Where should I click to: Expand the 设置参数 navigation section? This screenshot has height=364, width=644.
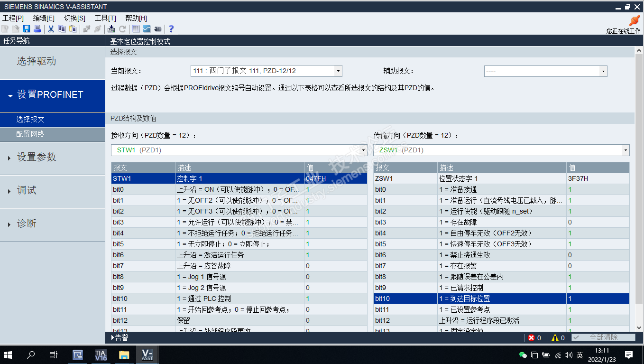52,158
